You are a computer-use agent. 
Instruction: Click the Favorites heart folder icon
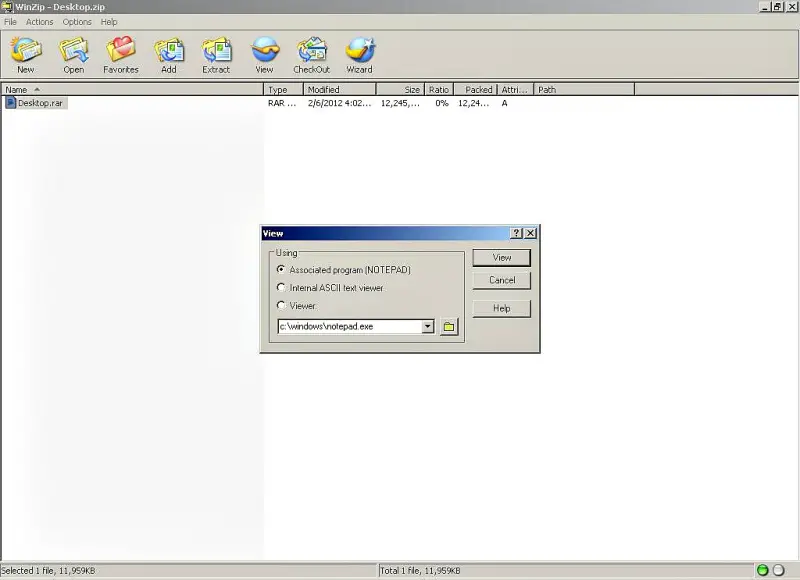pyautogui.click(x=121, y=50)
